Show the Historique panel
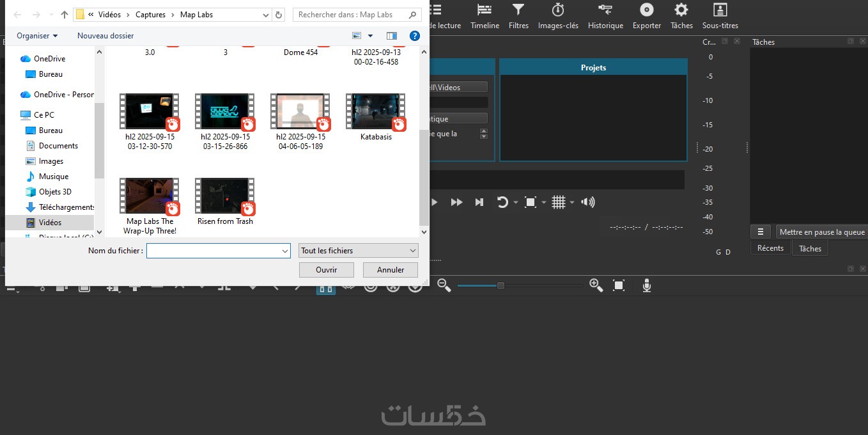Image resolution: width=868 pixels, height=435 pixels. click(x=605, y=16)
